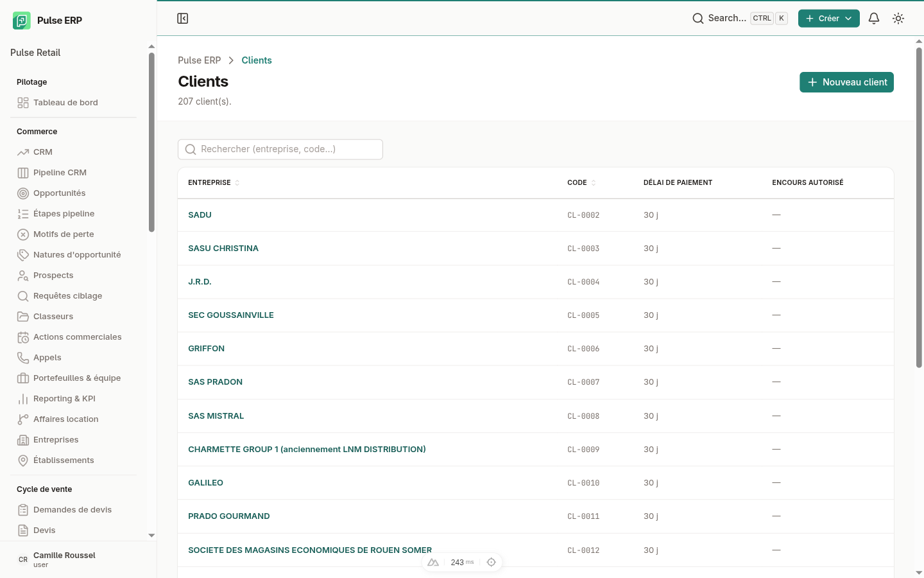Open client J.R.D.

(200, 282)
